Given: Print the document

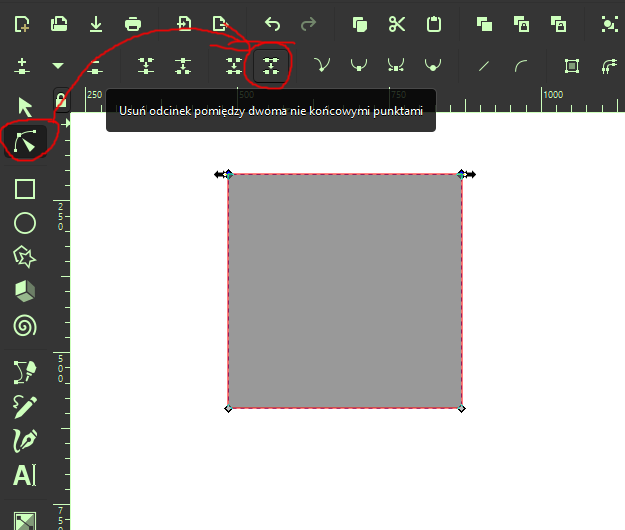Looking at the screenshot, I should tap(133, 24).
